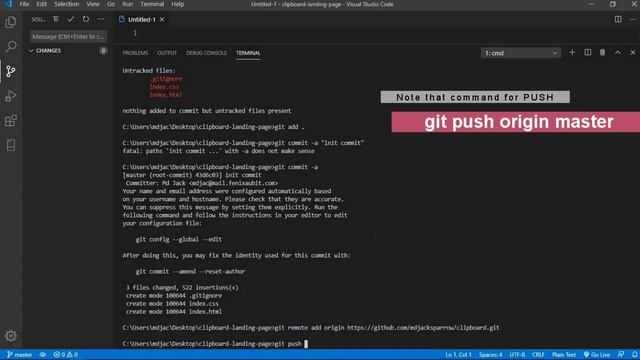Click Ln 1, Col 1 in status bar
640x360 pixels.
pyautogui.click(x=458, y=355)
